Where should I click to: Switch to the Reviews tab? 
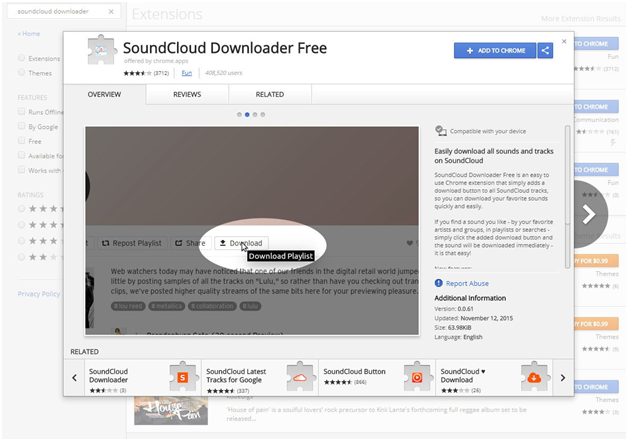187,95
